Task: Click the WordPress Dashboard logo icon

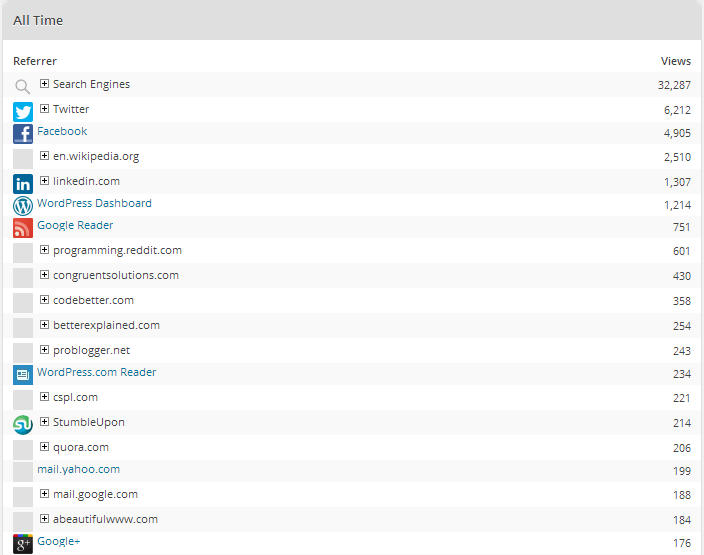Action: pyautogui.click(x=23, y=206)
